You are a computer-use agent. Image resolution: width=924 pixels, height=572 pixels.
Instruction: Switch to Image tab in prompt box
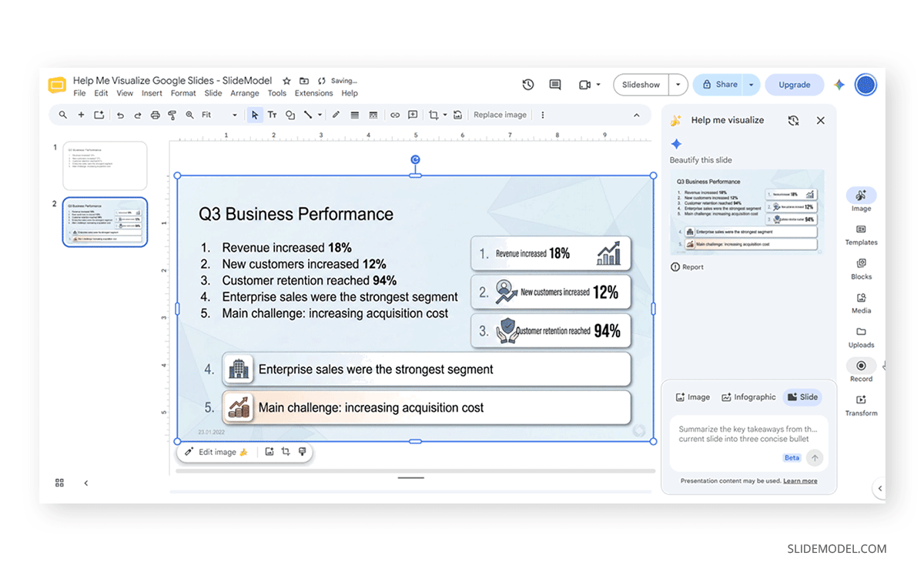click(692, 397)
